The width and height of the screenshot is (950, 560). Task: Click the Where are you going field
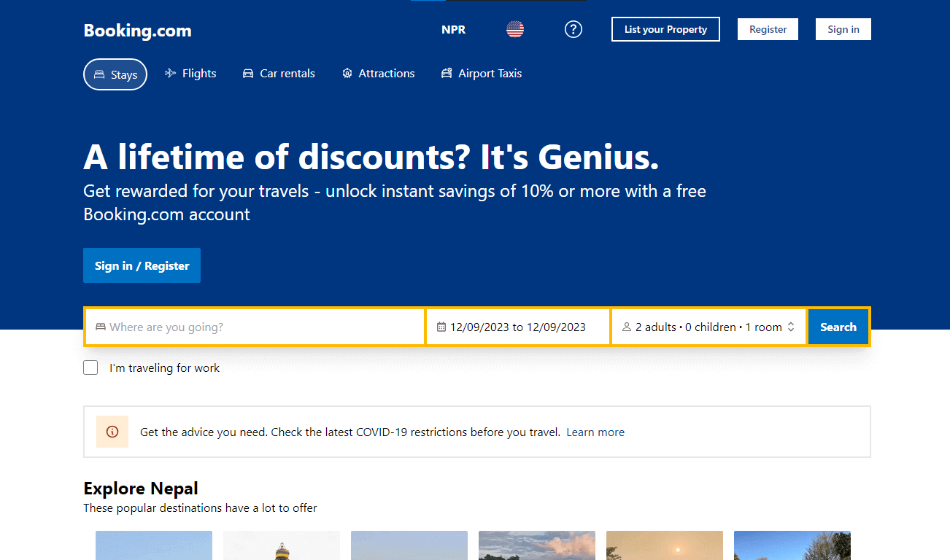(255, 327)
